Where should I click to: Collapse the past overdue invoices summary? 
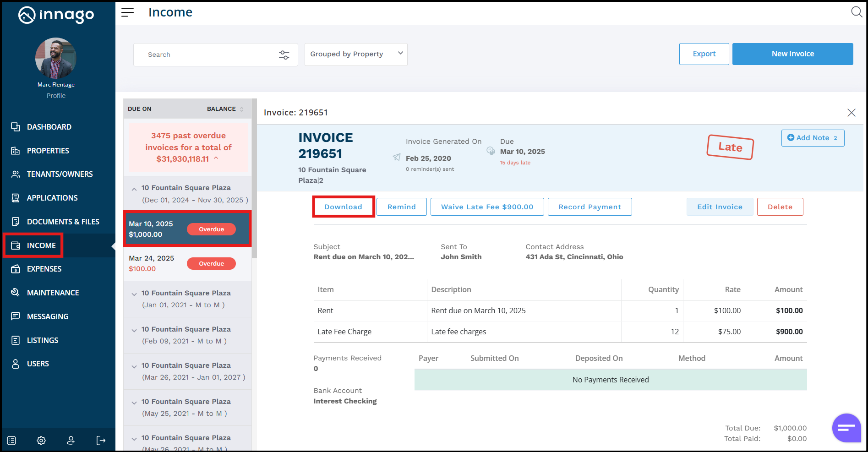(x=216, y=158)
